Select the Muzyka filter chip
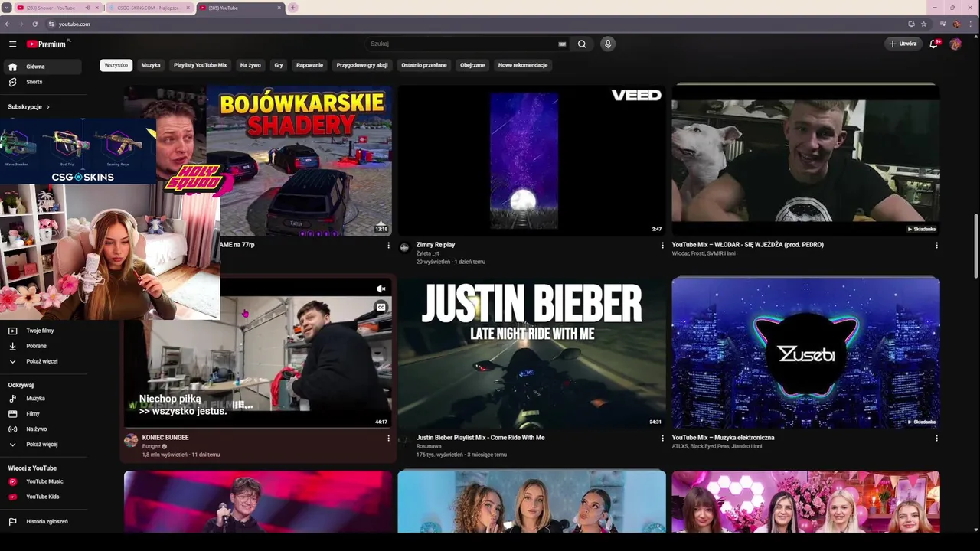The image size is (980, 551). point(151,65)
